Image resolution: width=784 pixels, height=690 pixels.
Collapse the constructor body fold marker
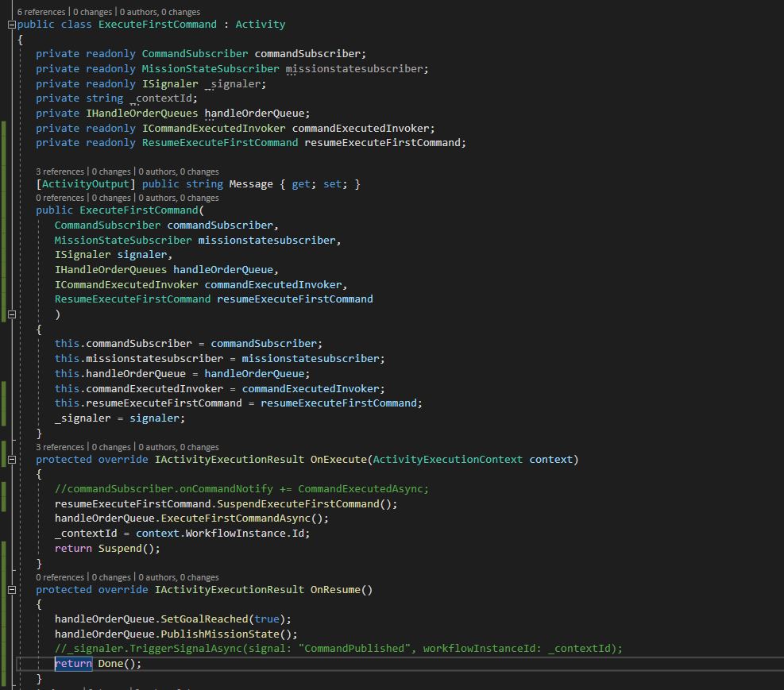coord(11,314)
